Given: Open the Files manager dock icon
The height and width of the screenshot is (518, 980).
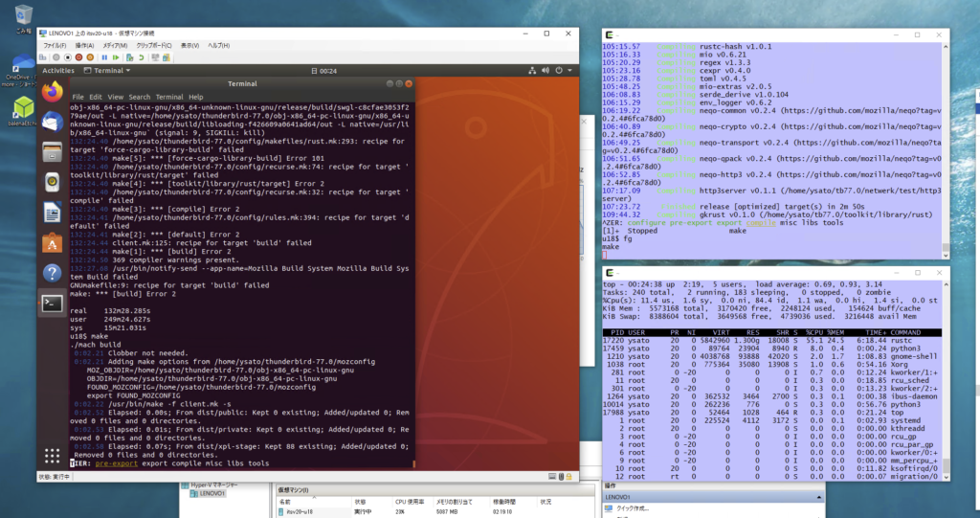Looking at the screenshot, I should (52, 150).
